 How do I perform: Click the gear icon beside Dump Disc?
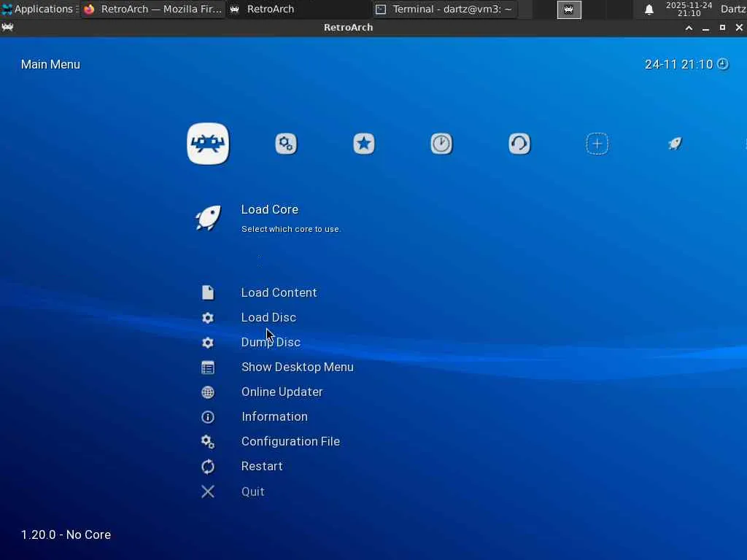click(208, 343)
